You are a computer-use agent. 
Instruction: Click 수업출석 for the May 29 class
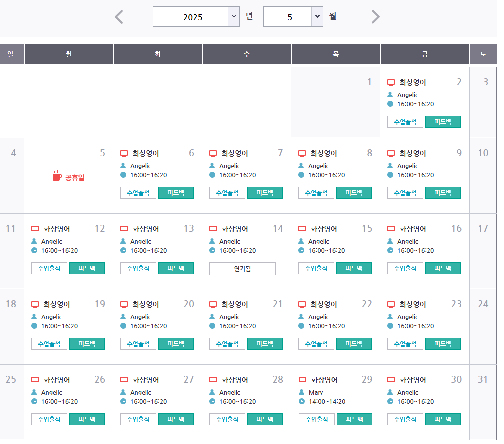317,419
